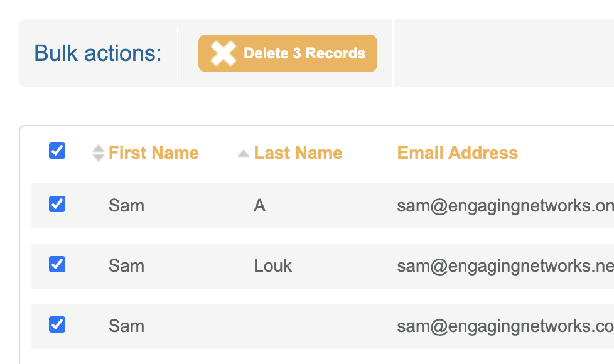Image resolution: width=614 pixels, height=364 pixels.
Task: Uncheck the select-all checkbox in table header
Action: click(57, 151)
